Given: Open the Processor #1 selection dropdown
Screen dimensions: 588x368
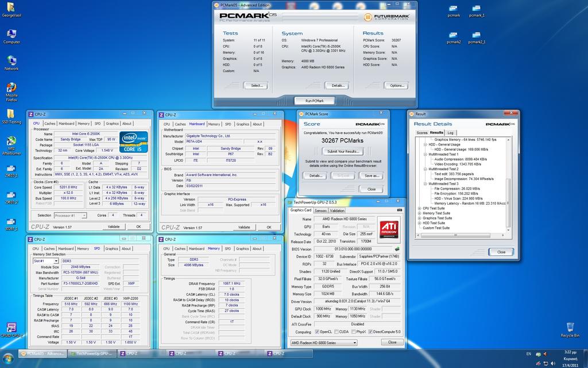Looking at the screenshot, I should tap(70, 216).
